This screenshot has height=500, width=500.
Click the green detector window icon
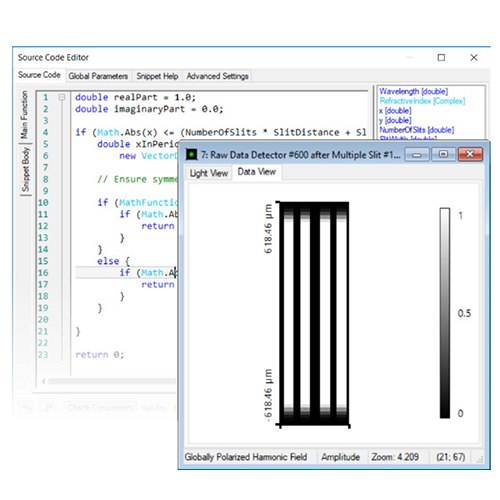[x=191, y=154]
